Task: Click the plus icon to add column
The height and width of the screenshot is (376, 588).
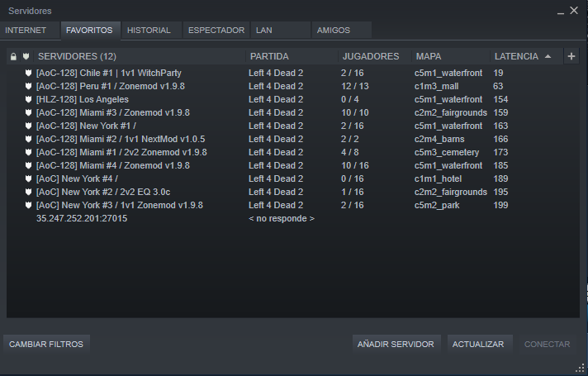Action: 571,56
